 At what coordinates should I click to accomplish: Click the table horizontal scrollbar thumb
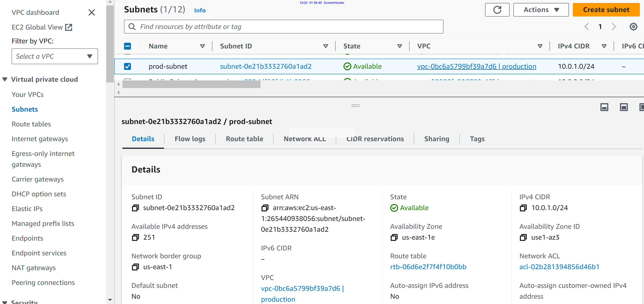(191, 84)
